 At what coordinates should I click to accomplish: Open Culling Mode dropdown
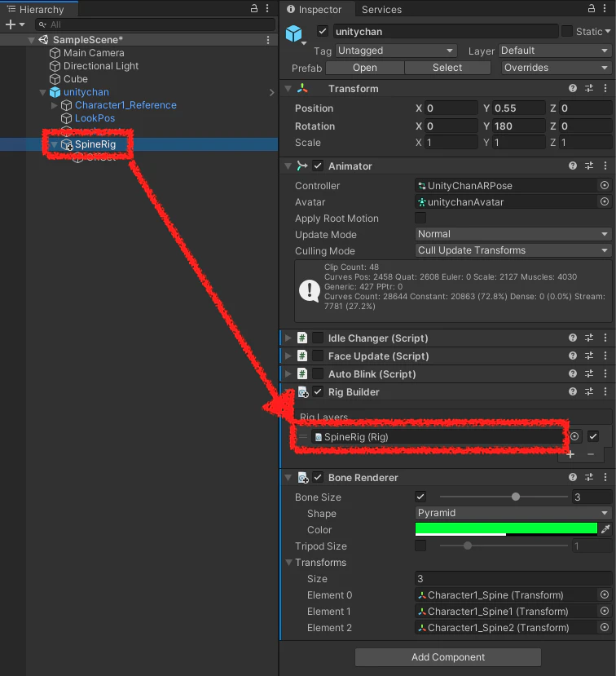pos(513,250)
